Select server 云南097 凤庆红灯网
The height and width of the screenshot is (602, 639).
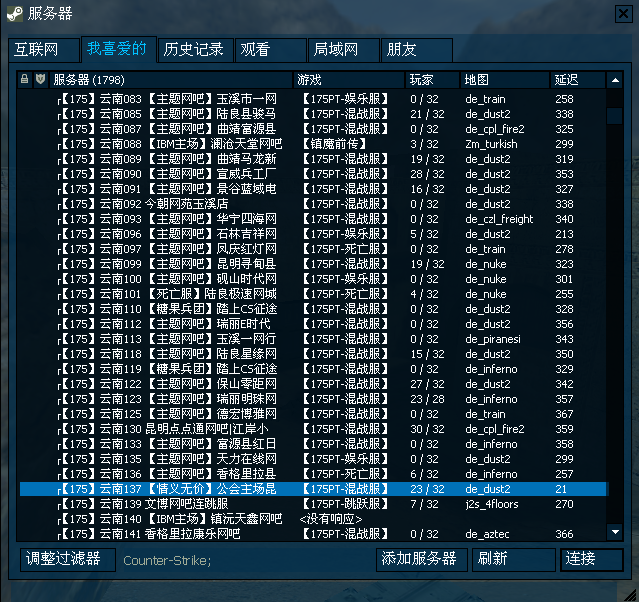coord(313,249)
